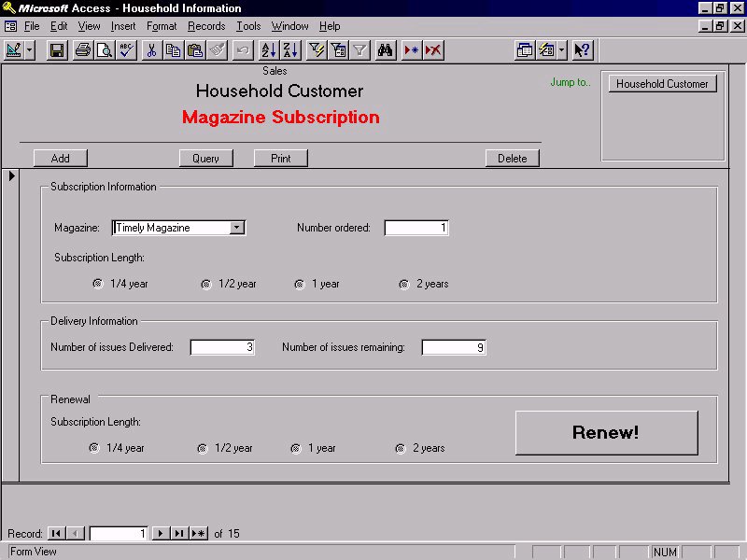Screen dimensions: 747x560
Task: Click the record selector arrow
Action: (x=11, y=176)
